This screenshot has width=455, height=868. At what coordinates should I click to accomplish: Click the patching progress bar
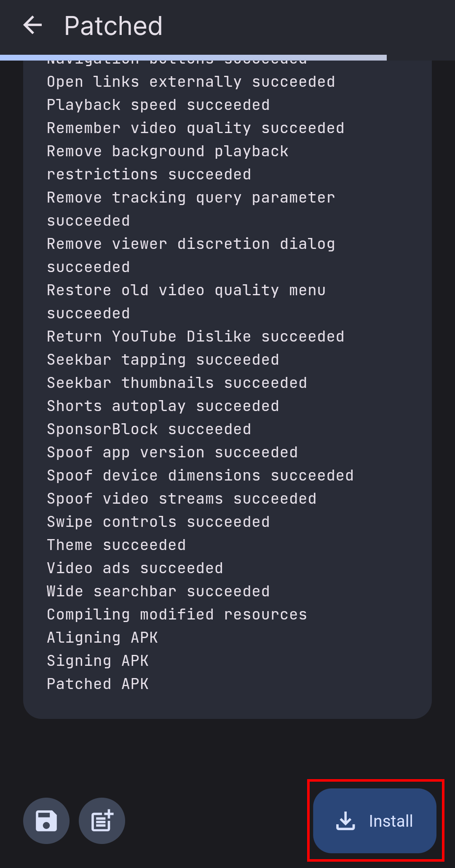coord(193,57)
